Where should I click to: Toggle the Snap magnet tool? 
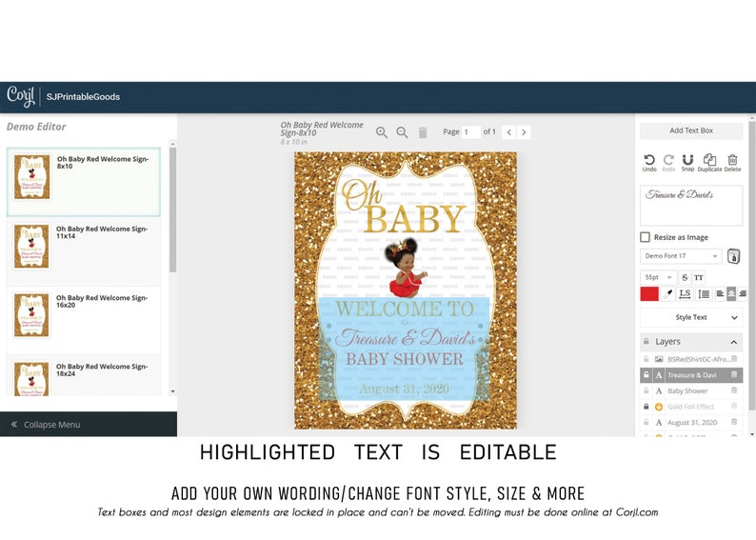(x=687, y=163)
